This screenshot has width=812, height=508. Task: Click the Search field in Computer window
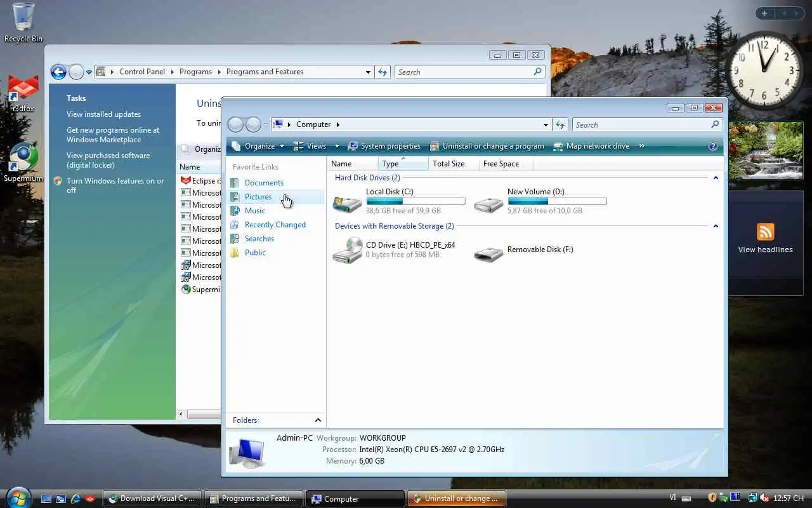coord(647,125)
